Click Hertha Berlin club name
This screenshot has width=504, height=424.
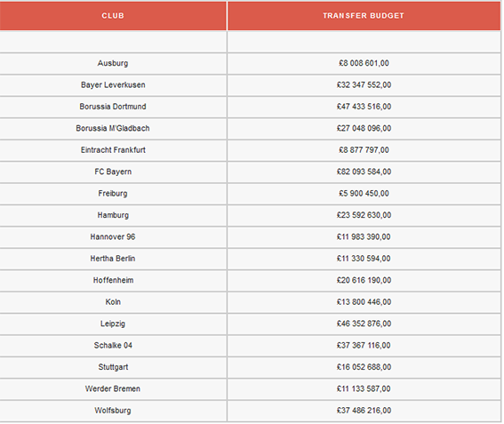pos(113,259)
